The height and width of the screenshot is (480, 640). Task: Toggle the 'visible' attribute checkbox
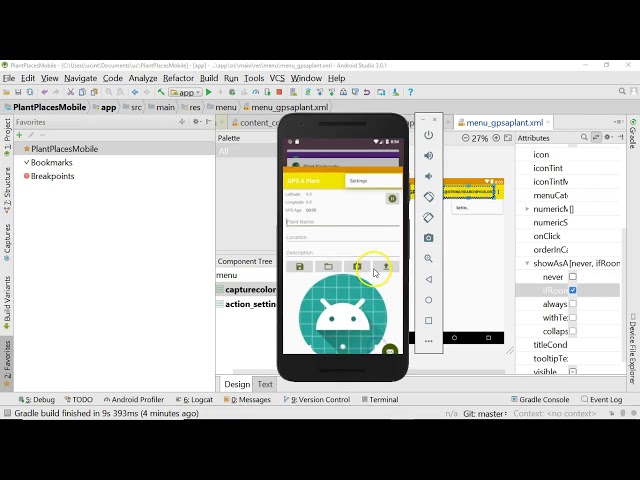(573, 371)
